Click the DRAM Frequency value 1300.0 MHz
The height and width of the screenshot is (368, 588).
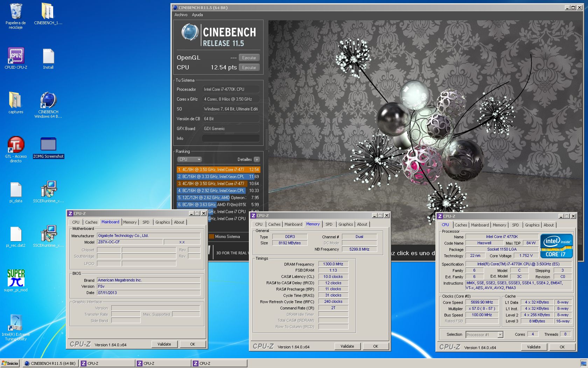coord(333,264)
